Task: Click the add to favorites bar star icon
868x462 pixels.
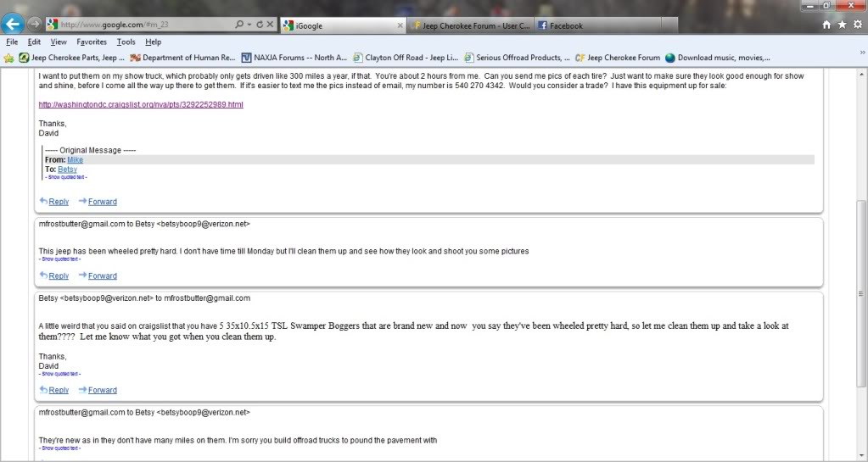Action: (8, 58)
